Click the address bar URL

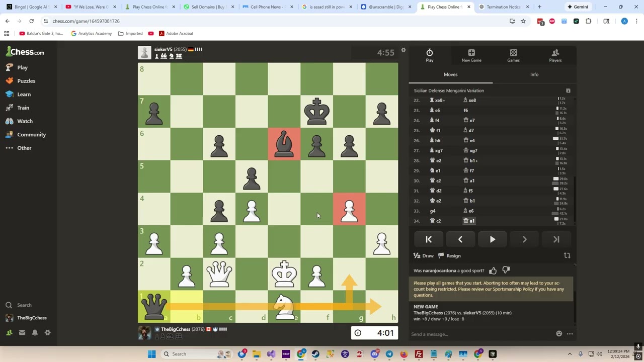(86, 21)
